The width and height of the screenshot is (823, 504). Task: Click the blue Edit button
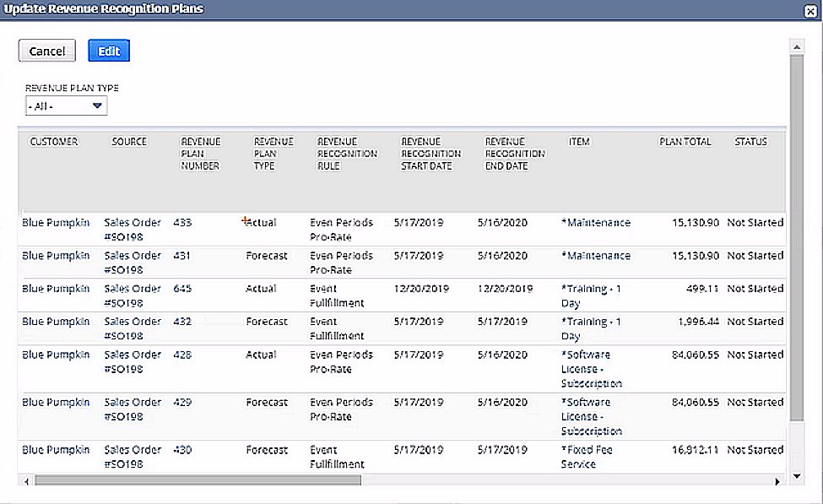(x=109, y=51)
